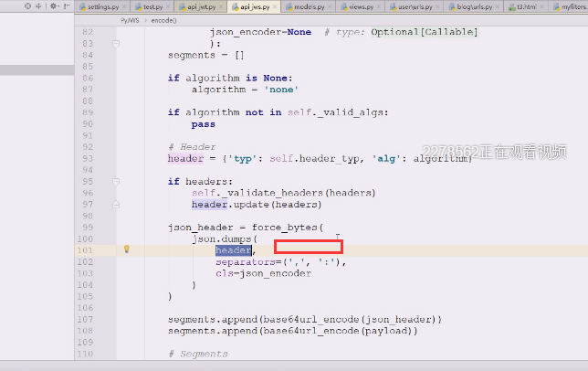The width and height of the screenshot is (588, 371).
Task: Click the hide project panel icon
Action: tap(67, 6)
